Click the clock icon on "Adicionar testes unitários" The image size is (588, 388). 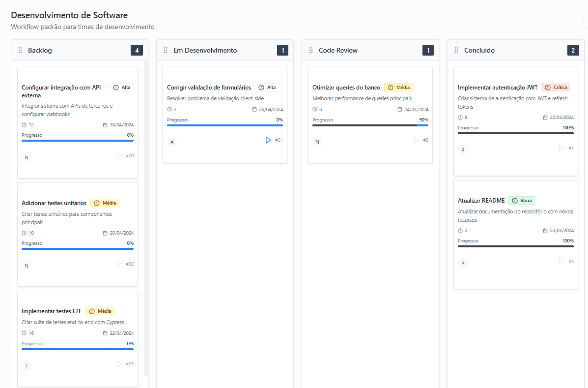(x=23, y=233)
